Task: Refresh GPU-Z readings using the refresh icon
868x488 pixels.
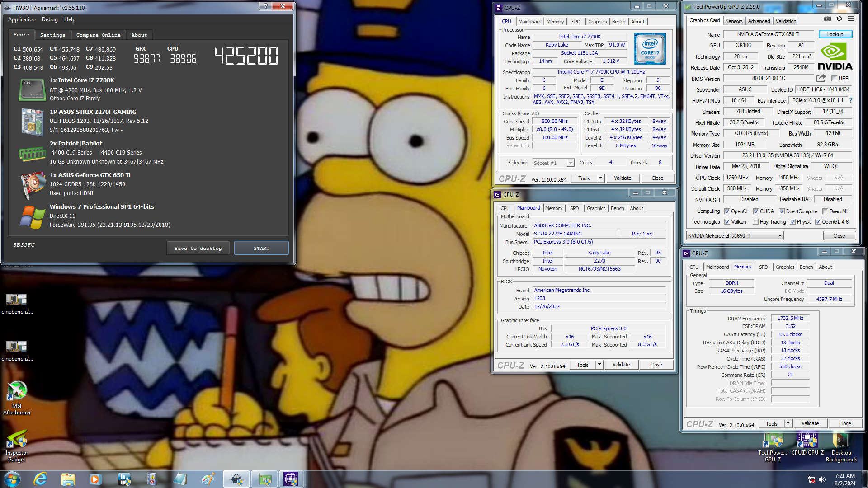Action: [x=839, y=19]
